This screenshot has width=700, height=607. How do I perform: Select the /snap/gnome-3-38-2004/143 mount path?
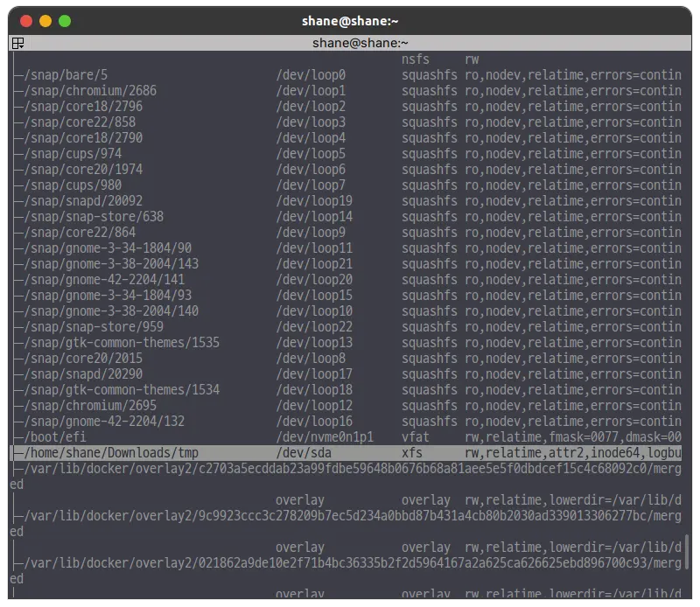coord(111,264)
